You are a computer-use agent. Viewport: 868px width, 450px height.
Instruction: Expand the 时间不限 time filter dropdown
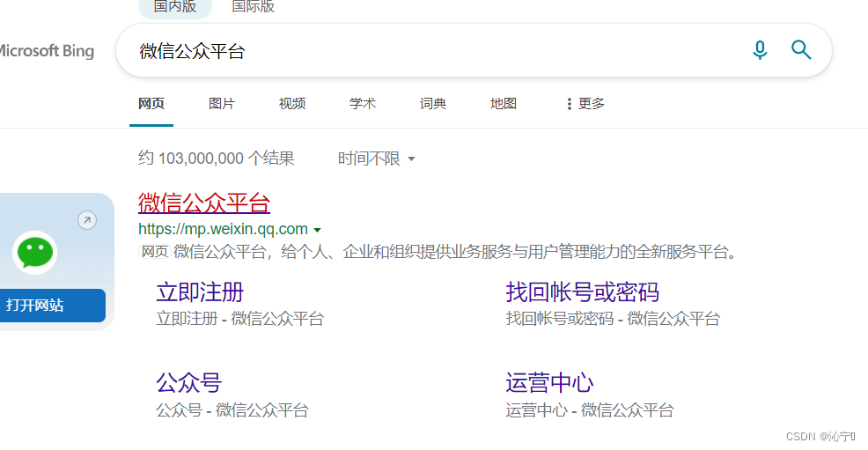[377, 159]
